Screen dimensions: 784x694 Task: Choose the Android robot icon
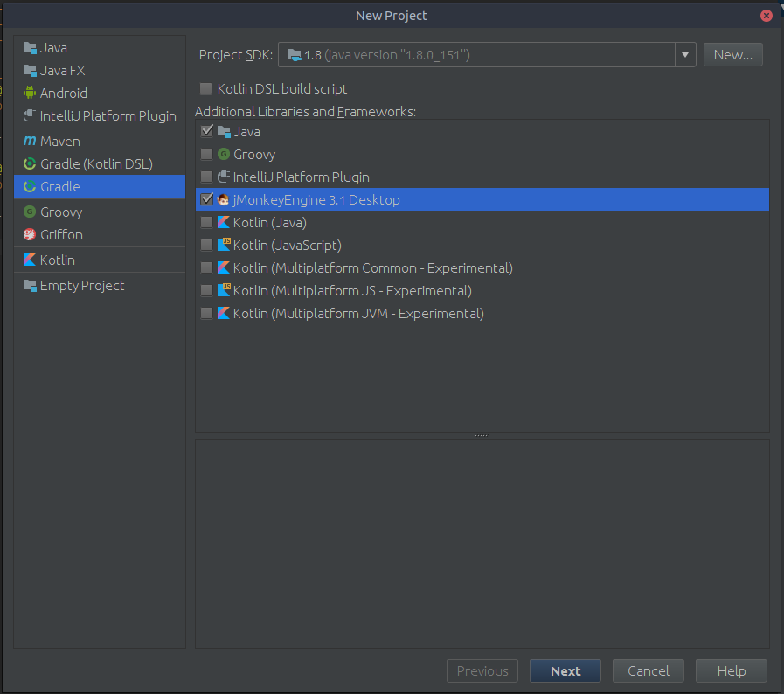[30, 93]
